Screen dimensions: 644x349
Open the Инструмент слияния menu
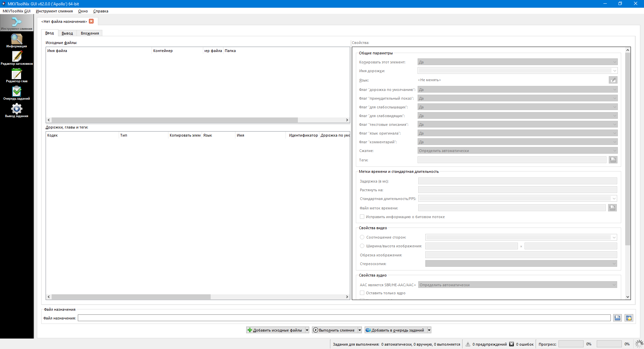[x=54, y=11]
